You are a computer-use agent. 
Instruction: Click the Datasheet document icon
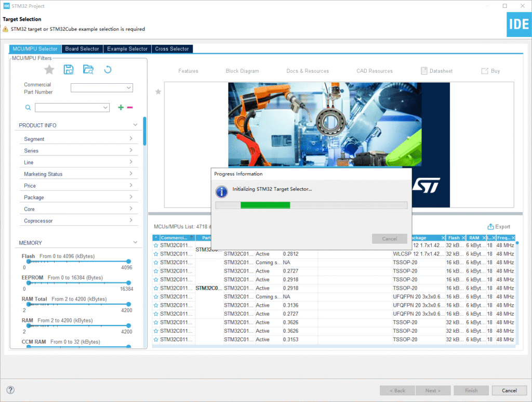click(x=424, y=71)
